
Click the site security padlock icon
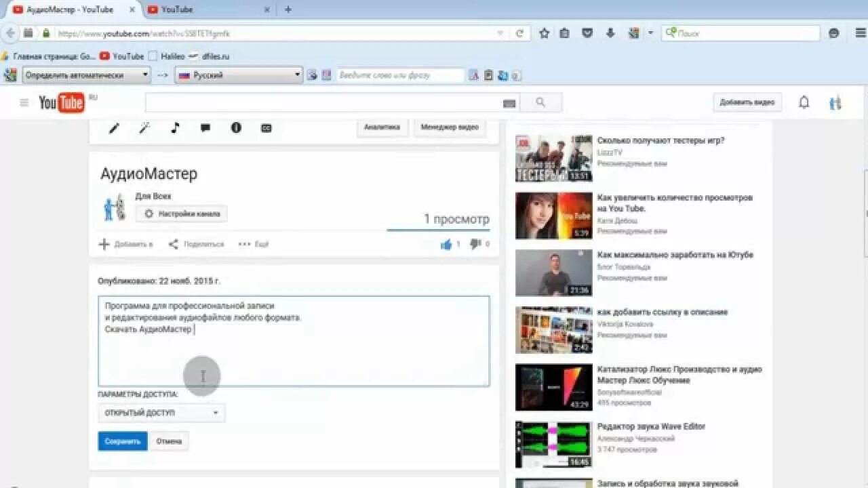pyautogui.click(x=46, y=33)
